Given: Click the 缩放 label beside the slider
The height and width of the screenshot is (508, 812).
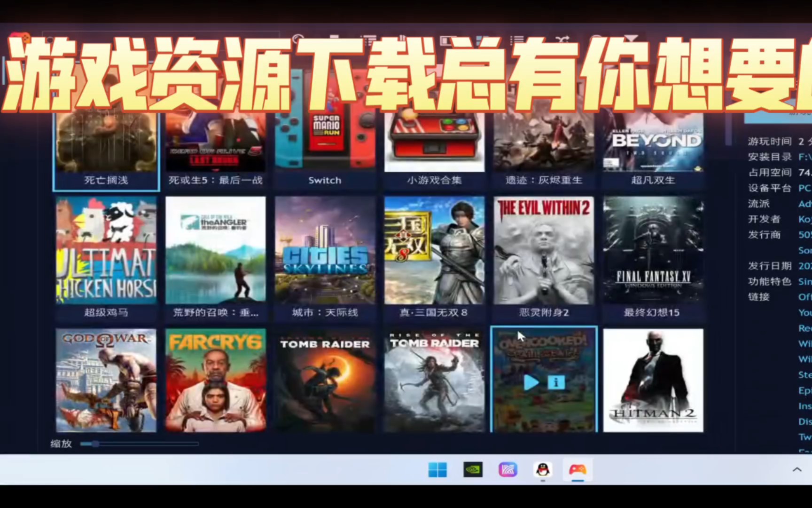Looking at the screenshot, I should pos(61,444).
